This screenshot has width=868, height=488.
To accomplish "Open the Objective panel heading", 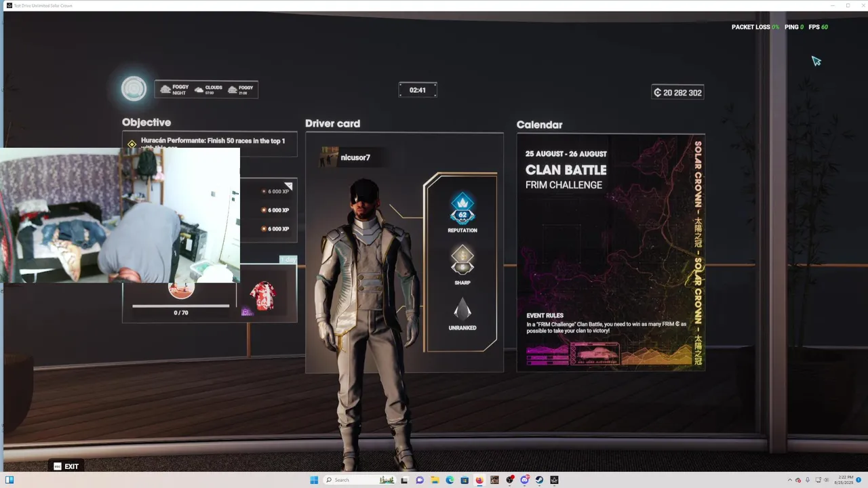I will click(146, 123).
